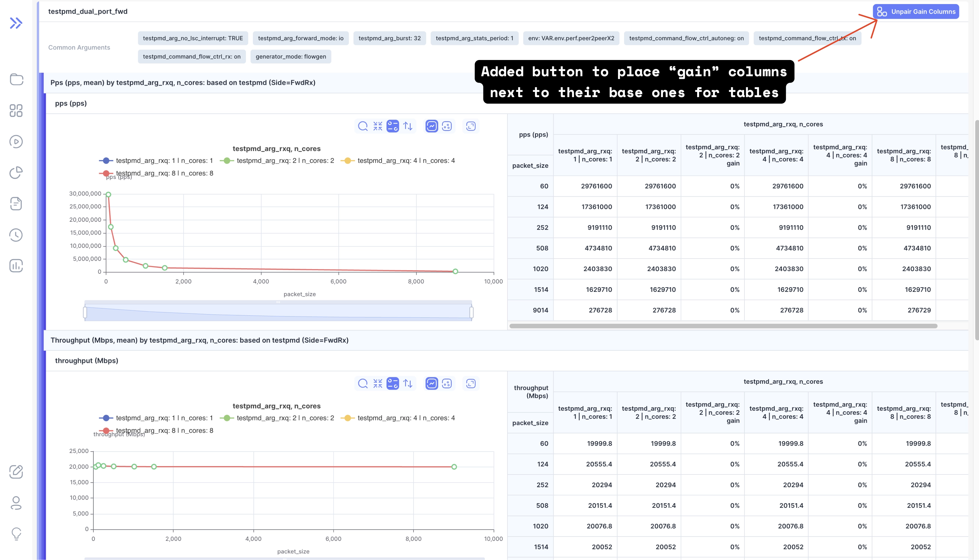Switch pps chart to scatter mode
979x560 pixels.
447,126
